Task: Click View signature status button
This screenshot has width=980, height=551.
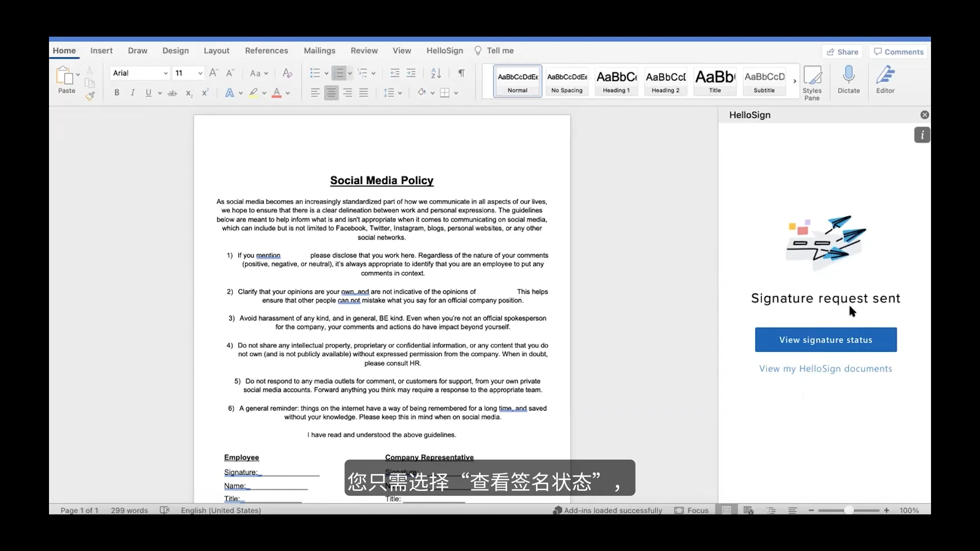Action: 825,339
